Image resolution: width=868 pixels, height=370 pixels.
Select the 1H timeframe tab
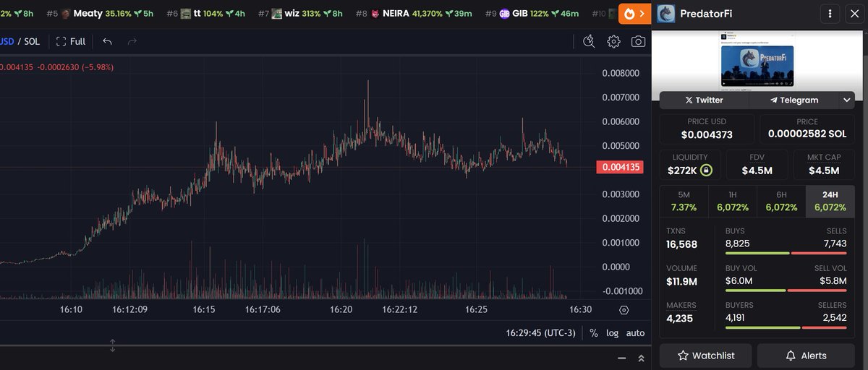(x=732, y=201)
